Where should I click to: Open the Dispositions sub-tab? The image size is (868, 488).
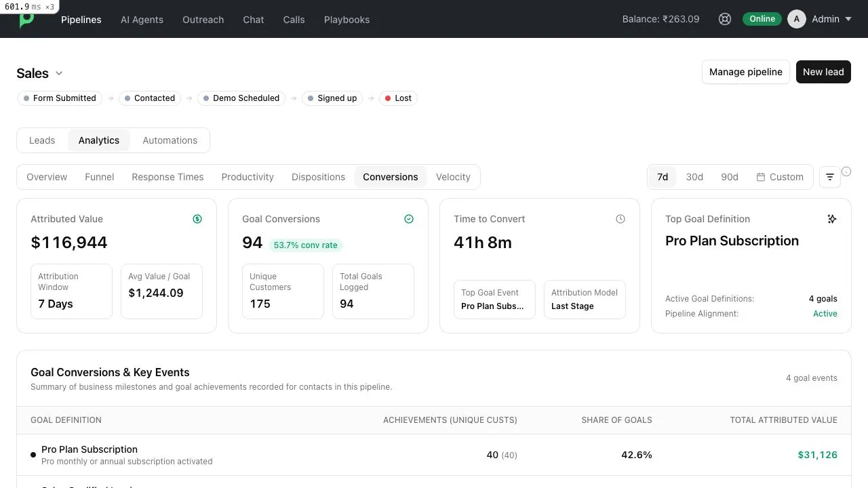(319, 177)
